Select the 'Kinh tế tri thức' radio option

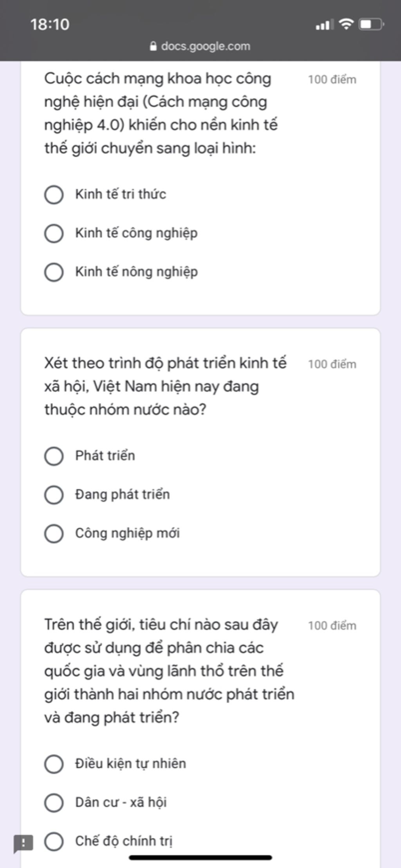pos(54,195)
